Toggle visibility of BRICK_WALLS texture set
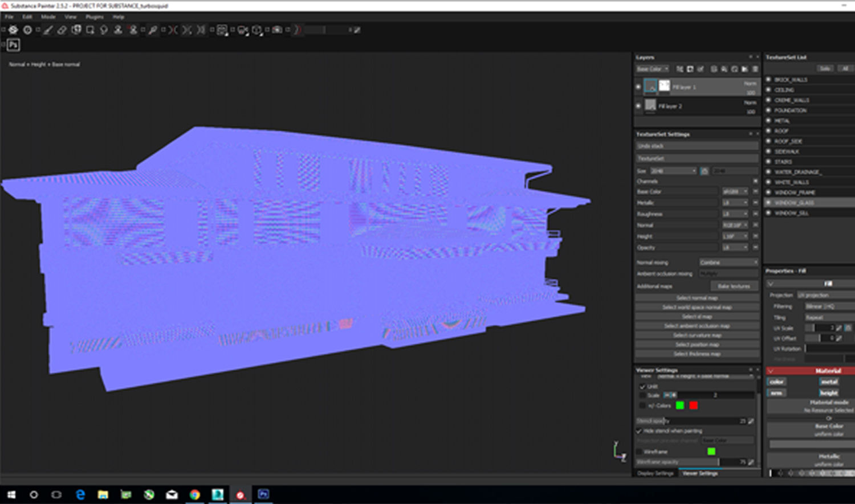This screenshot has width=855, height=504. (x=768, y=79)
